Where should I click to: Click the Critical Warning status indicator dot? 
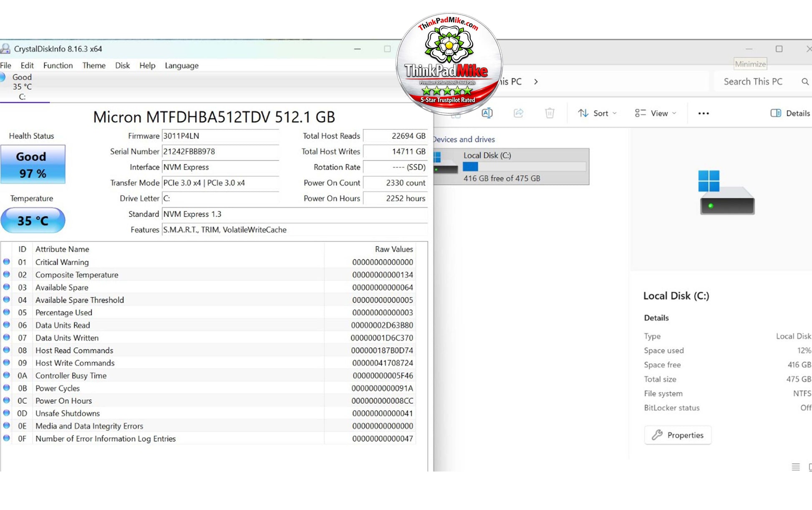point(7,262)
